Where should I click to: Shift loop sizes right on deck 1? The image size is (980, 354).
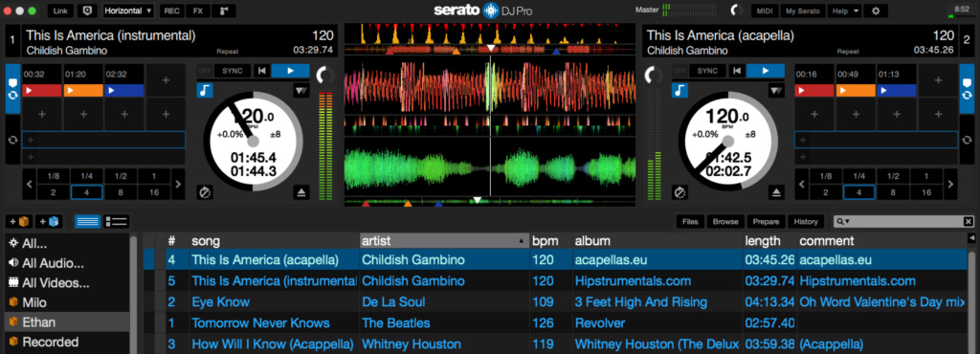(178, 185)
